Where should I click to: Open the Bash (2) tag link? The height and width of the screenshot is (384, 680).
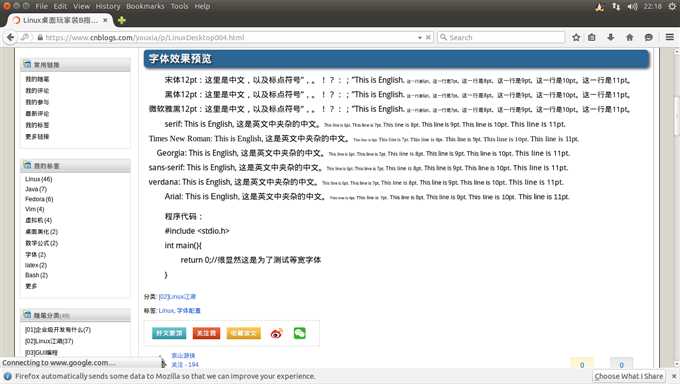point(36,275)
